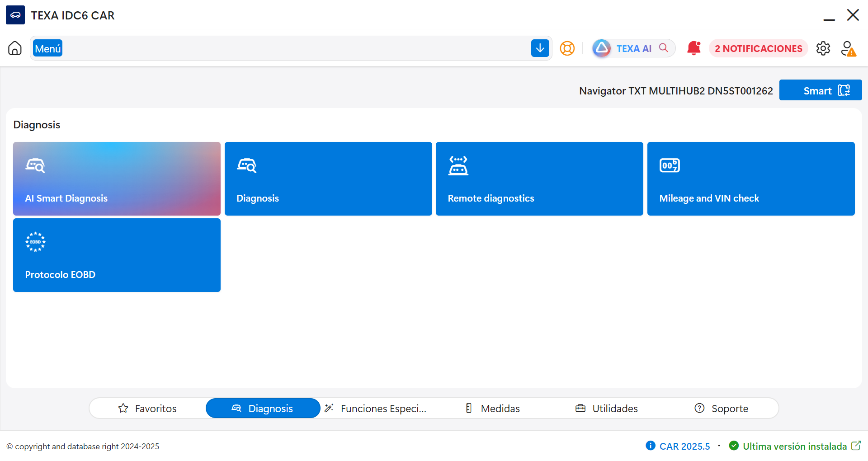Click Navigator TXT MULTIHUB2 device label
Screen dimensions: 868x461
point(676,91)
